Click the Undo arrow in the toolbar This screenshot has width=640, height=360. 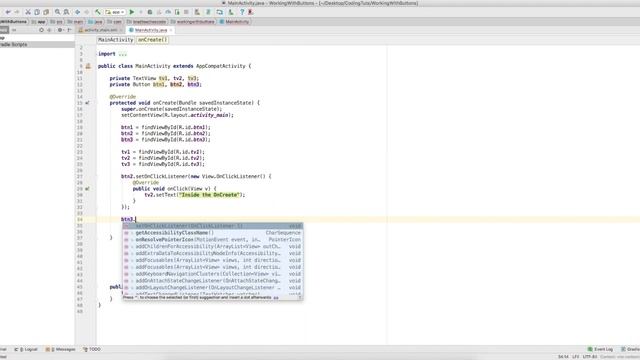click(x=8, y=12)
